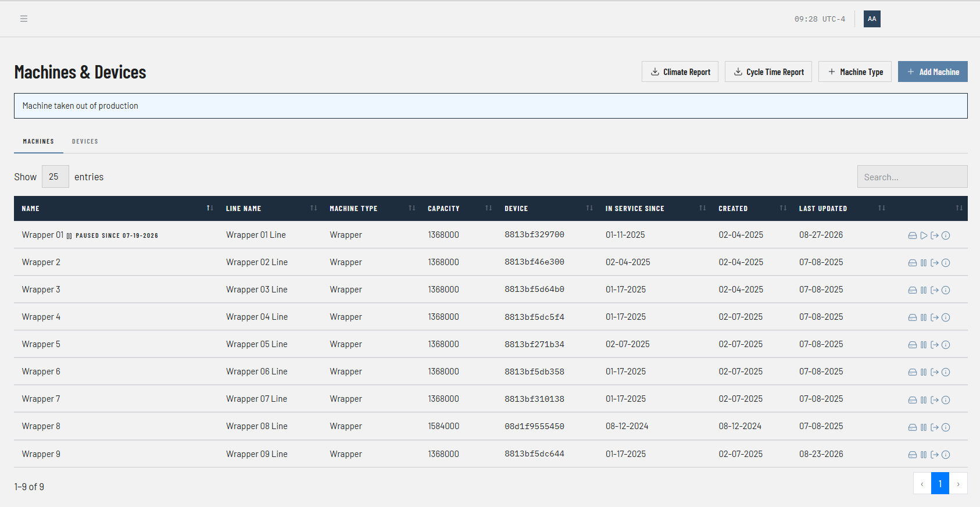
Task: Download the Climate Report
Action: tap(680, 72)
